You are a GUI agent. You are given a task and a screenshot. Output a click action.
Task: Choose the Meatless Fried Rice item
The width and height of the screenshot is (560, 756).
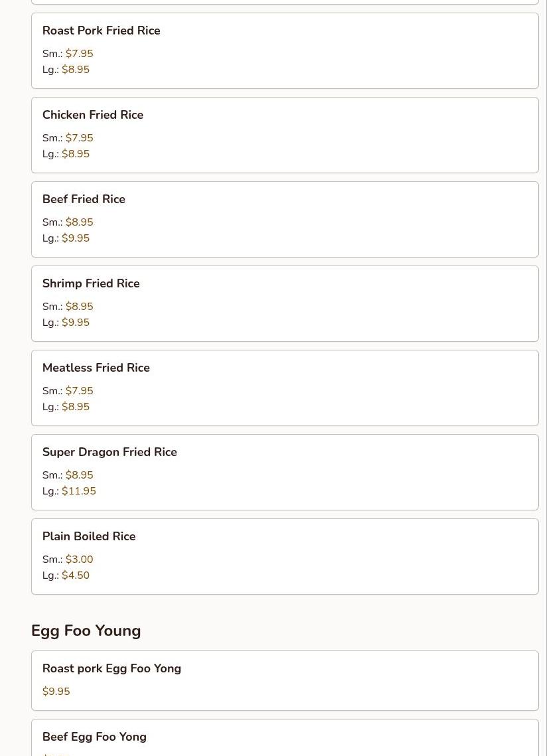(x=96, y=368)
